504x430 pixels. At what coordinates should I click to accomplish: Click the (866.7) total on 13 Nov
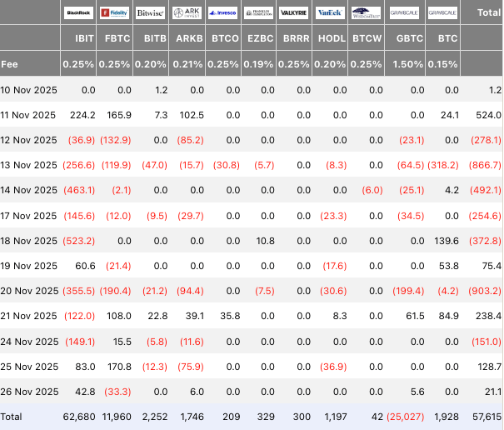click(x=485, y=165)
